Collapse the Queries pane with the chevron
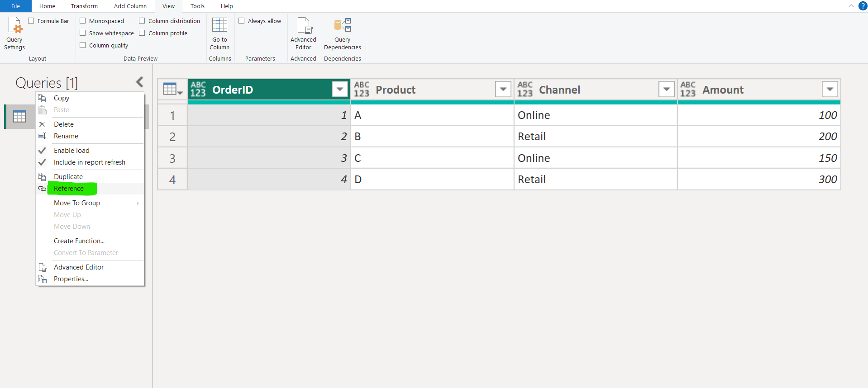Image resolution: width=868 pixels, height=388 pixels. (139, 82)
